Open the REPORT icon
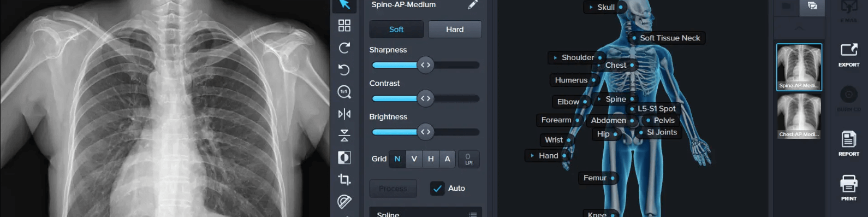868x217 pixels. 848,144
